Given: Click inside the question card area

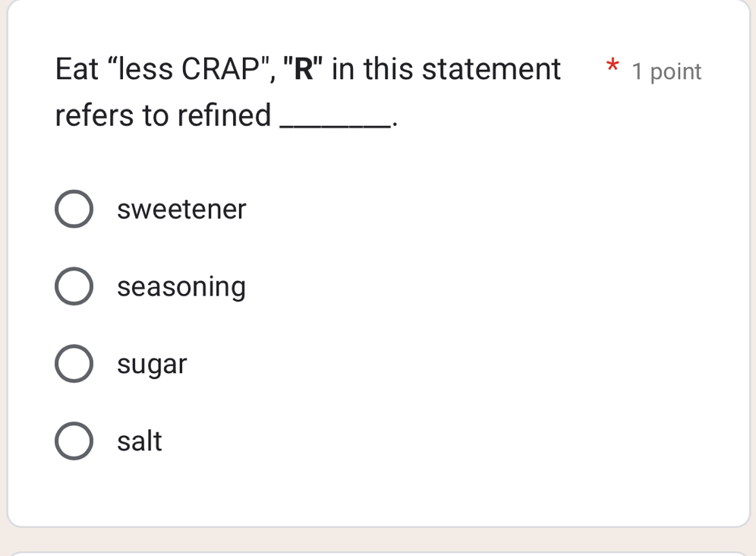Looking at the screenshot, I should (380, 304).
